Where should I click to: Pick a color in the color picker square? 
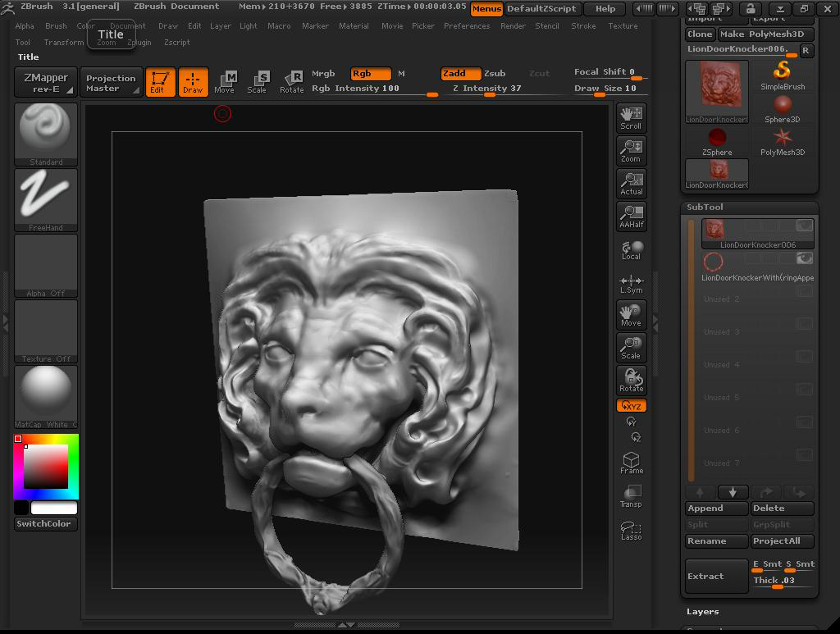click(46, 466)
